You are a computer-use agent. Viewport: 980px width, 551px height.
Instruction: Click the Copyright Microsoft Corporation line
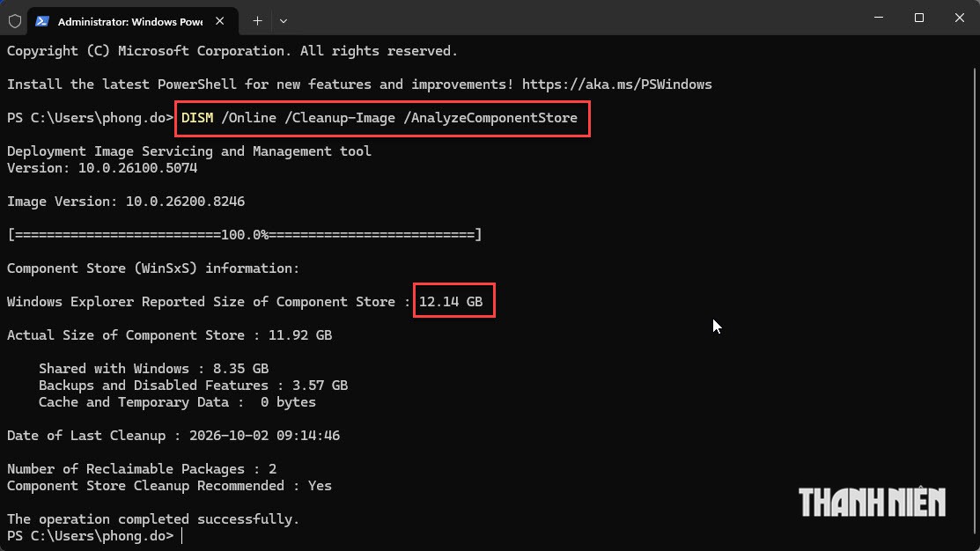[x=232, y=51]
